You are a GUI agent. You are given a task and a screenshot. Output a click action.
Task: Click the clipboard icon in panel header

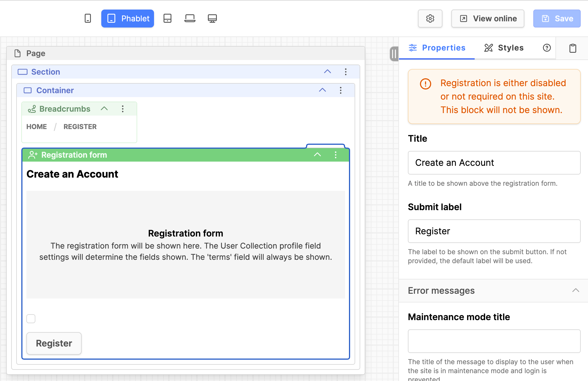tap(573, 48)
